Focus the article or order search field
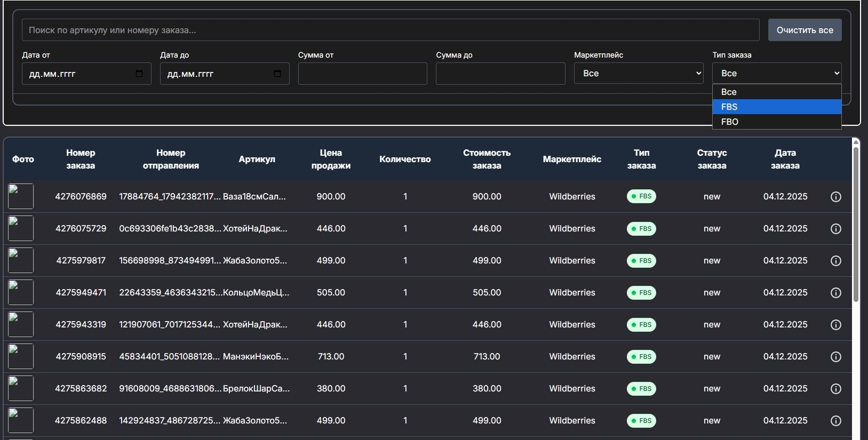868x440 pixels. [391, 30]
